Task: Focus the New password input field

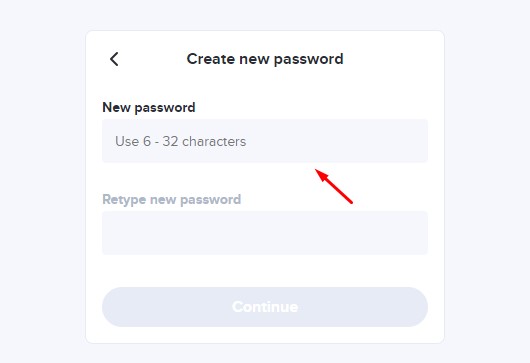Action: (265, 141)
